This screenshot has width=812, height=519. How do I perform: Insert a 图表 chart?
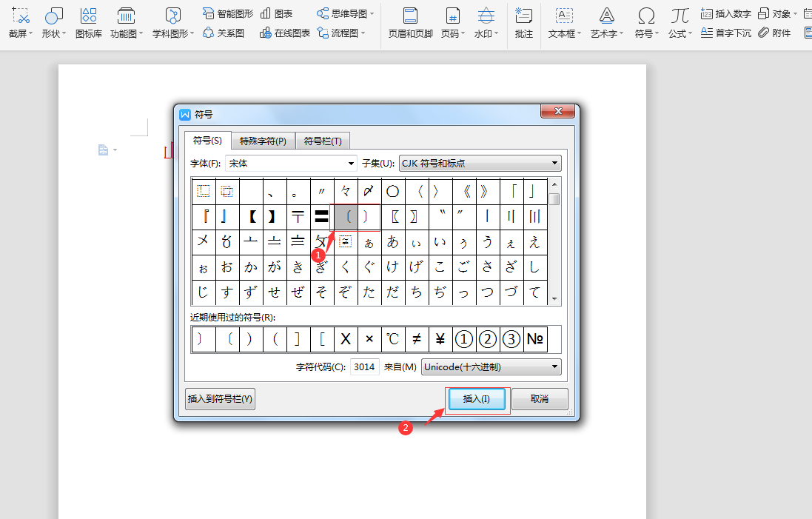pyautogui.click(x=277, y=13)
